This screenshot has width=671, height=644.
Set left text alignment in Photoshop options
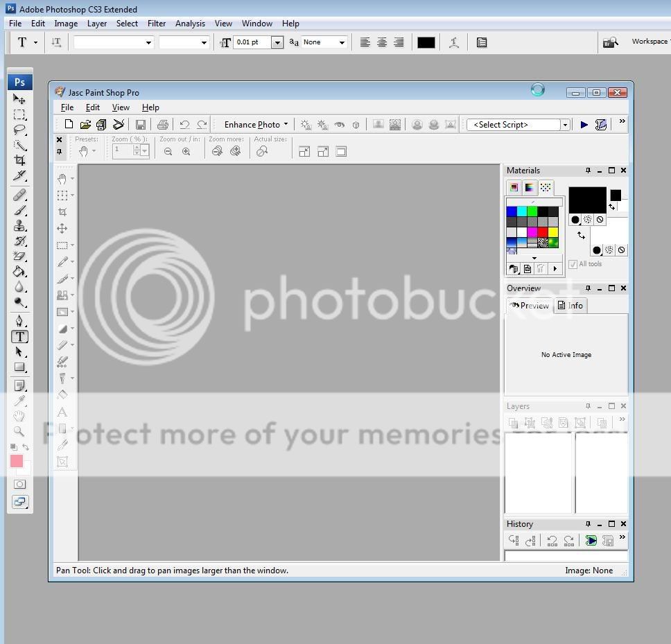pyautogui.click(x=365, y=42)
